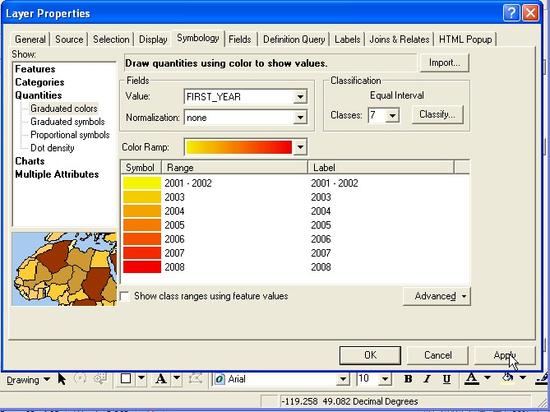The width and height of the screenshot is (550, 412).
Task: Select Multiple Attributes in the Show list
Action: coord(57,174)
